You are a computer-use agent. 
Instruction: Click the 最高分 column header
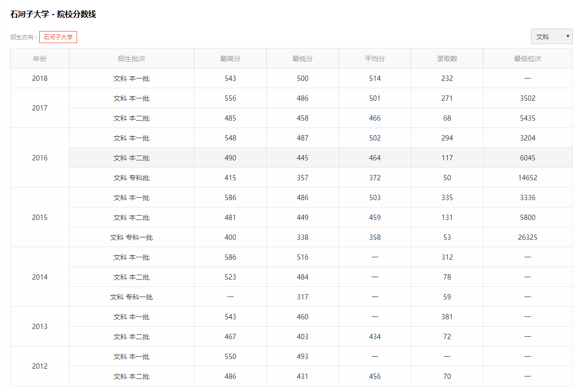pyautogui.click(x=230, y=59)
